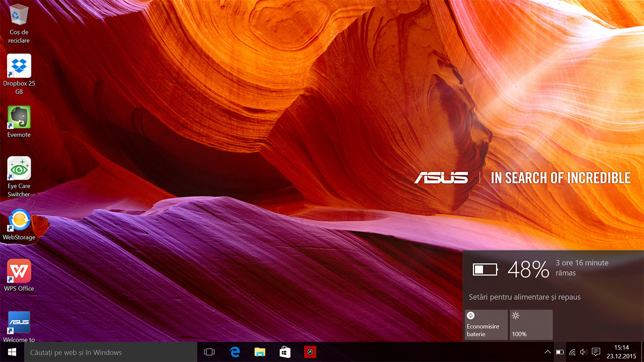Open the Action Center notifications icon
This screenshot has width=644, height=362.
596,352
